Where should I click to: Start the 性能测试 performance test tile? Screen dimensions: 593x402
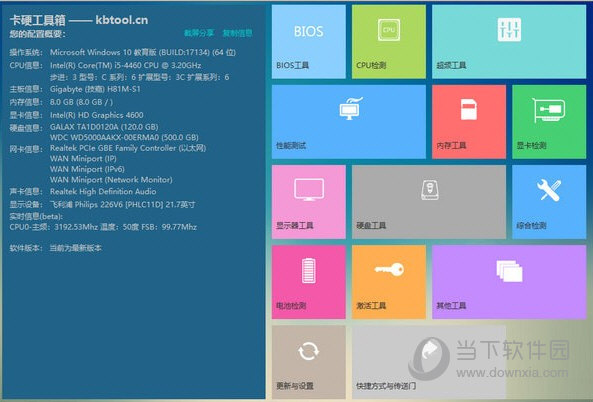pyautogui.click(x=349, y=122)
